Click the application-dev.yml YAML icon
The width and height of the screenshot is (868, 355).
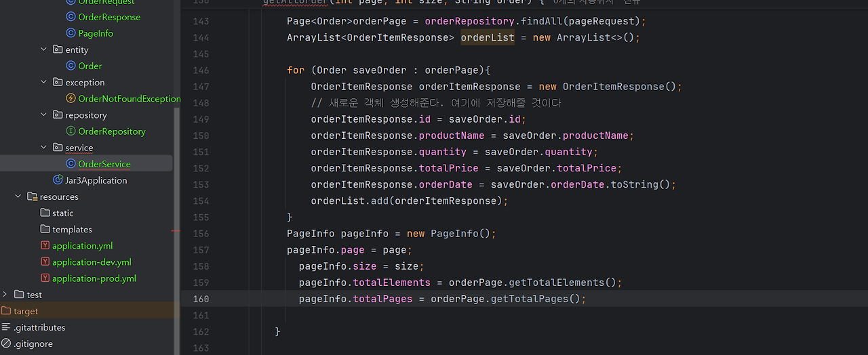click(45, 262)
